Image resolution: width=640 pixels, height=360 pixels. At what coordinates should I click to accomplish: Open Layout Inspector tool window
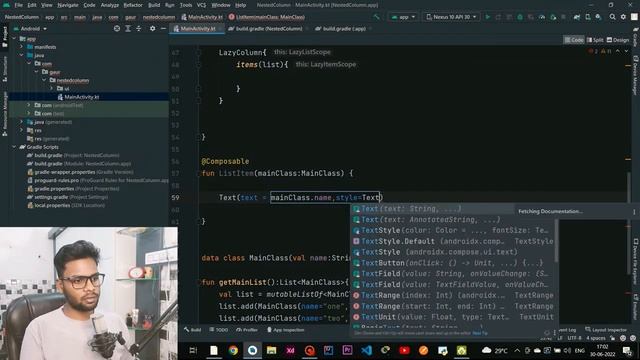[x=606, y=330]
